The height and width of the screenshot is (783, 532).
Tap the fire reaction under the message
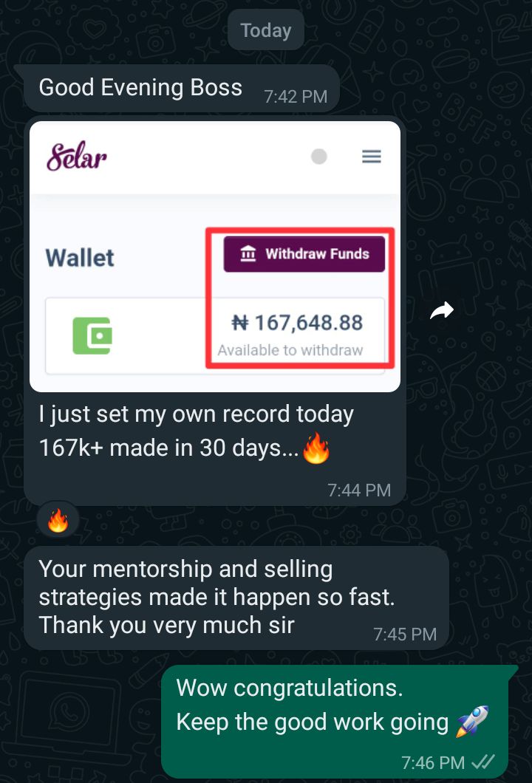coord(58,522)
